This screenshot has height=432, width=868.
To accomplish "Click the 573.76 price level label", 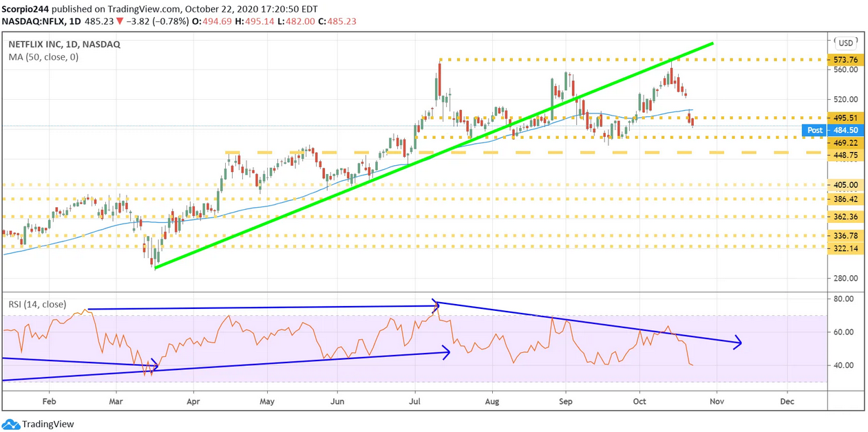I will click(845, 60).
